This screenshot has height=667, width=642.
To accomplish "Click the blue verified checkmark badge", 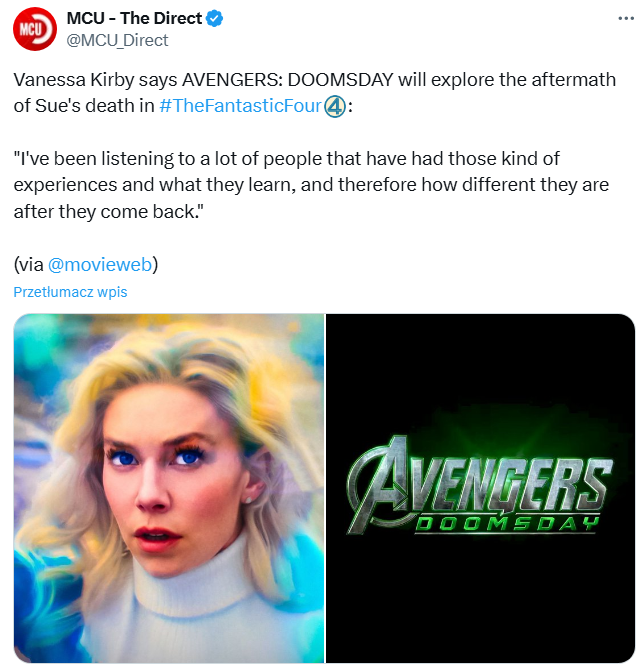I will tap(214, 18).
